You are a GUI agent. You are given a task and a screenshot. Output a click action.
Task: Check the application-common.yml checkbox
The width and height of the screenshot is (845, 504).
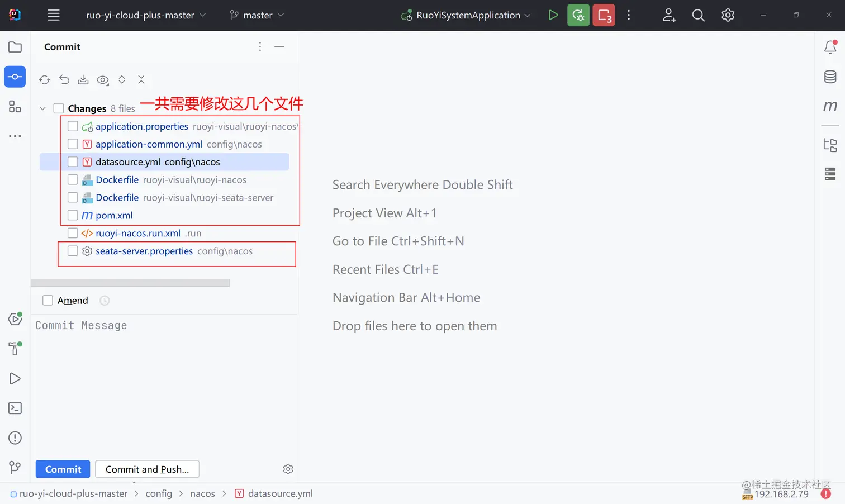tap(73, 144)
